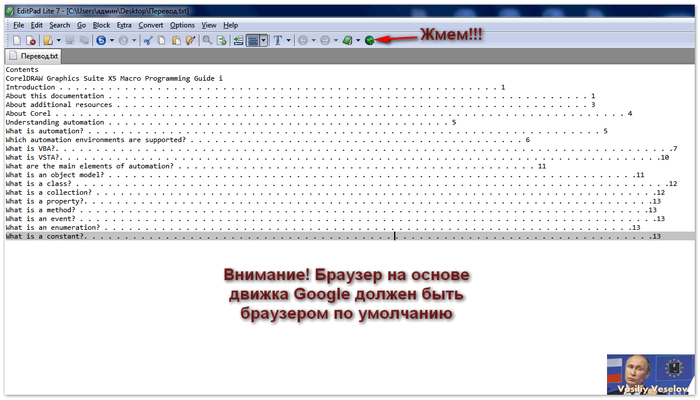
Task: Click 'What is automation?' line
Action: click(307, 131)
